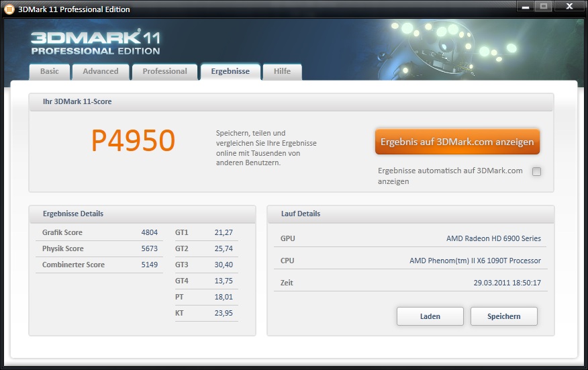Select the P4950 score text

tap(133, 141)
